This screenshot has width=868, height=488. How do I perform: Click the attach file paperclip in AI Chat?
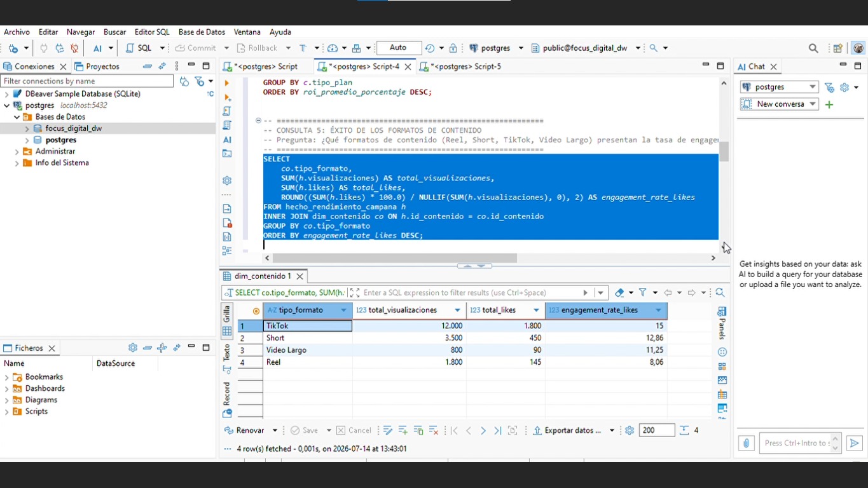coord(747,443)
